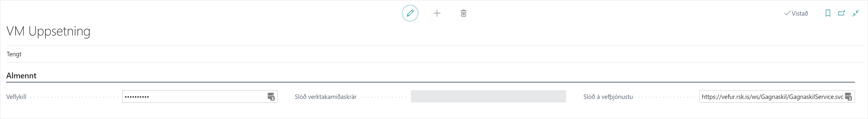The image size is (868, 119).
Task: Click the Slóð á vefþjónustu URL field
Action: coord(777,97)
